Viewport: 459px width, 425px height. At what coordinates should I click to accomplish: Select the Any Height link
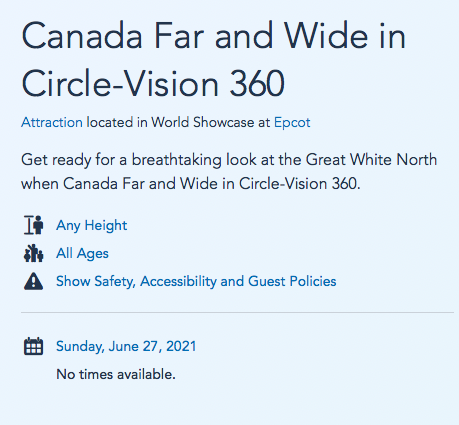coord(91,226)
